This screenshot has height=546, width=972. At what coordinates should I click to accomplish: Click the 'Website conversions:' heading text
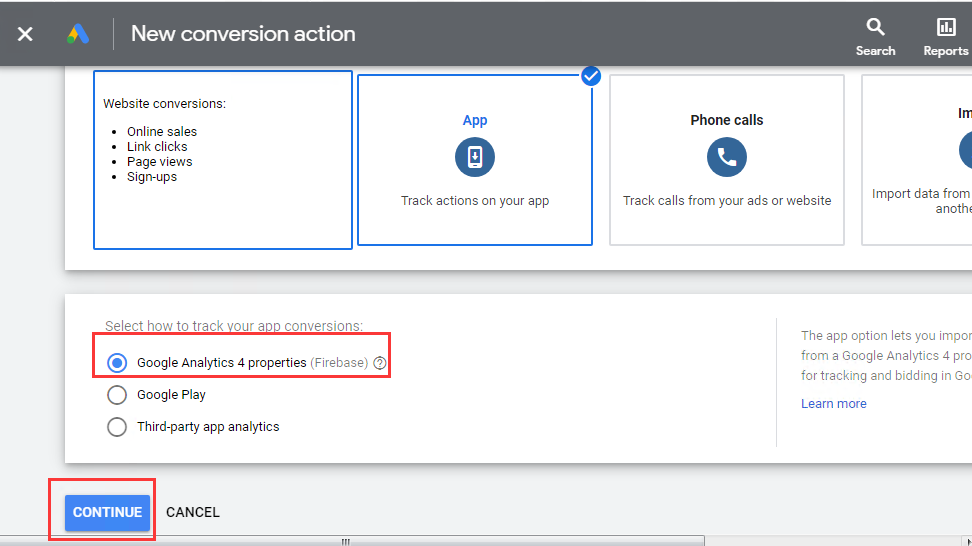(x=164, y=103)
